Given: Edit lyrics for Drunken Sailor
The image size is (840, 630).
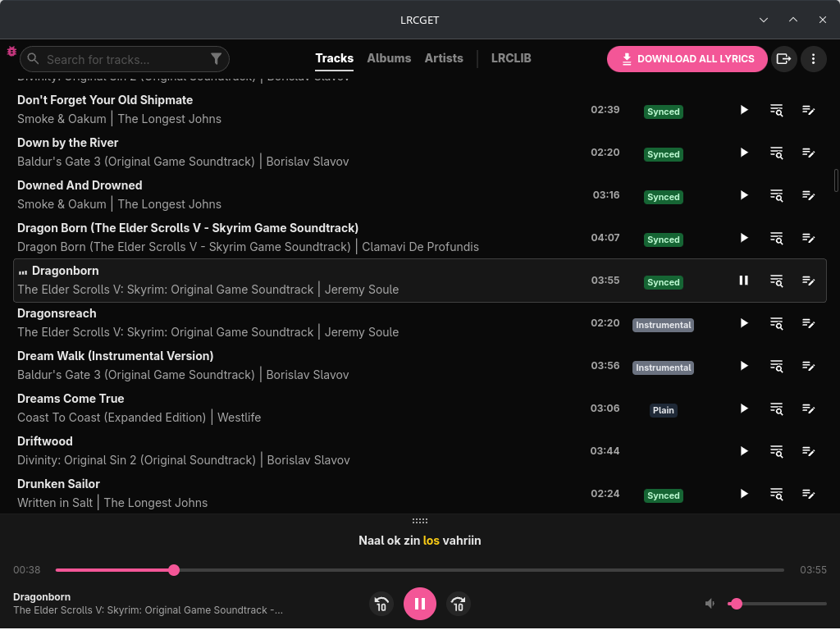Looking at the screenshot, I should pyautogui.click(x=808, y=493).
